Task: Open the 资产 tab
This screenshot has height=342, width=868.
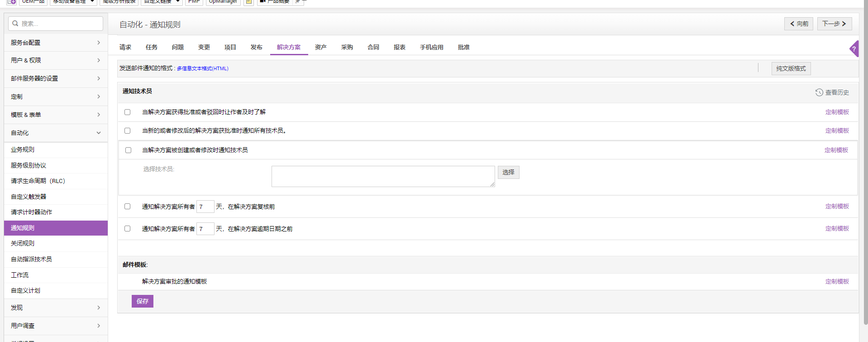Action: 321,47
